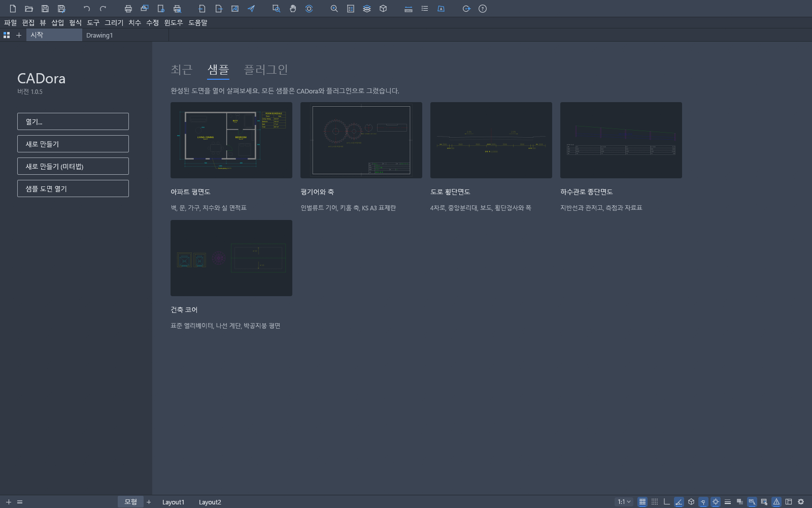Open the 도로 횡단면도 sample thumbnail
This screenshot has width=812, height=508.
coord(491,140)
